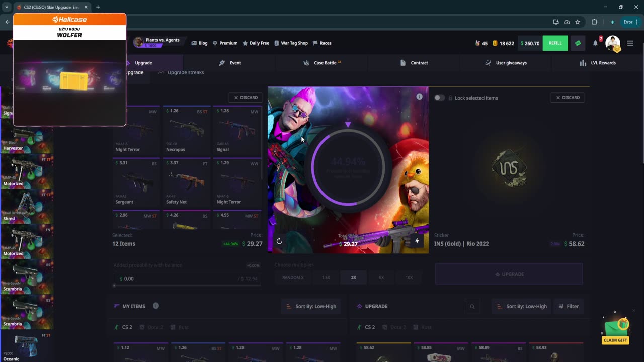Click INS Gold sticker target image
The width and height of the screenshot is (644, 362).
[509, 168]
